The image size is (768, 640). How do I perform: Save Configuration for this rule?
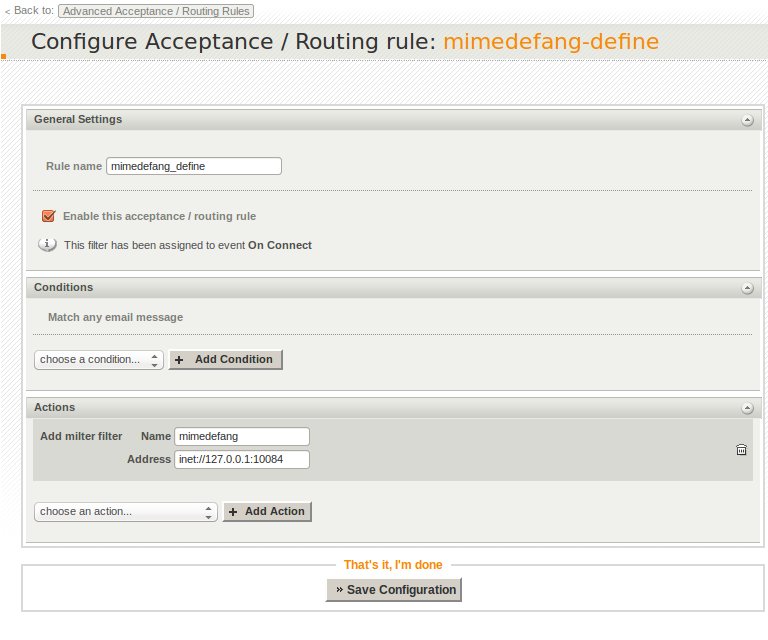(394, 590)
